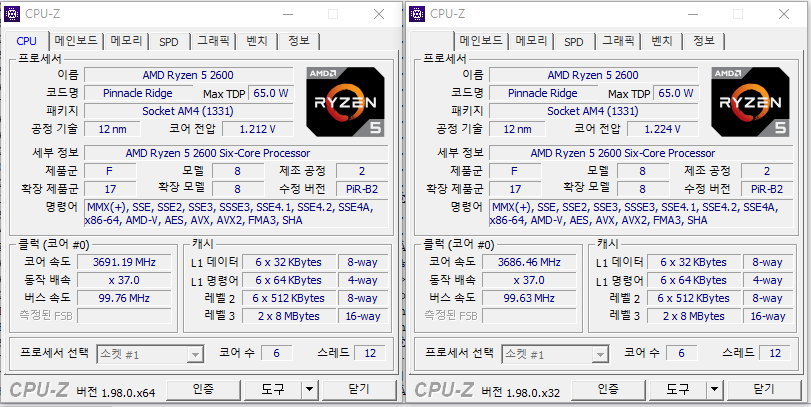Click 2 x 8 MBytes level 3 cache in left window
The image size is (811, 407).
pos(289,316)
